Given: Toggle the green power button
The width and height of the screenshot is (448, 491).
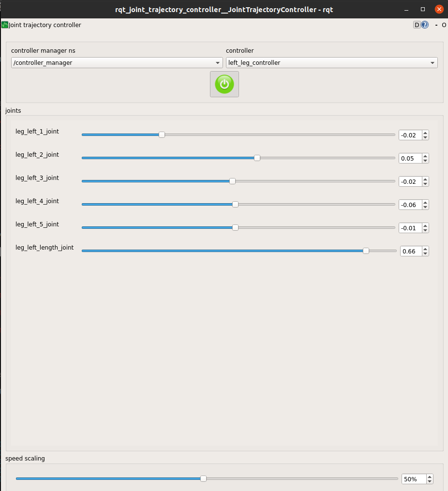Looking at the screenshot, I should [x=224, y=84].
